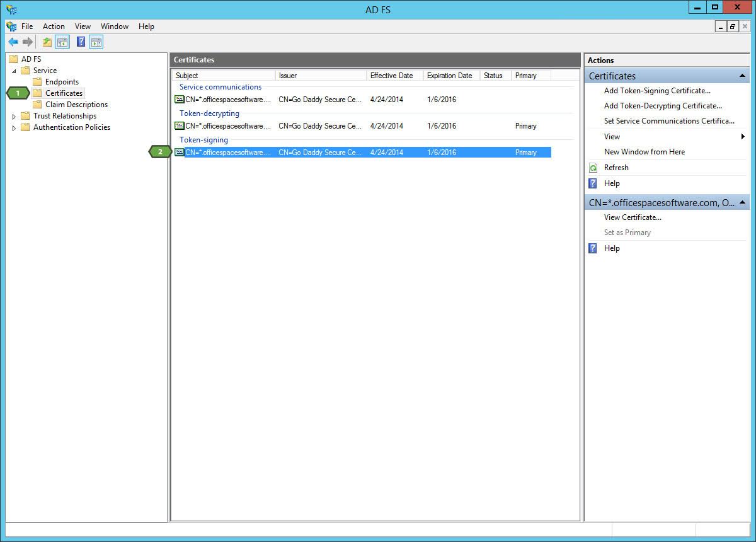The image size is (756, 542).
Task: Open the Action menu
Action: 54,26
